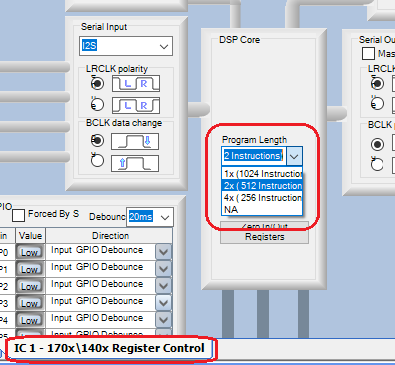395x365 pixels.
Task: Expand direction dropdown for fourth GPIO row
Action: tap(163, 303)
